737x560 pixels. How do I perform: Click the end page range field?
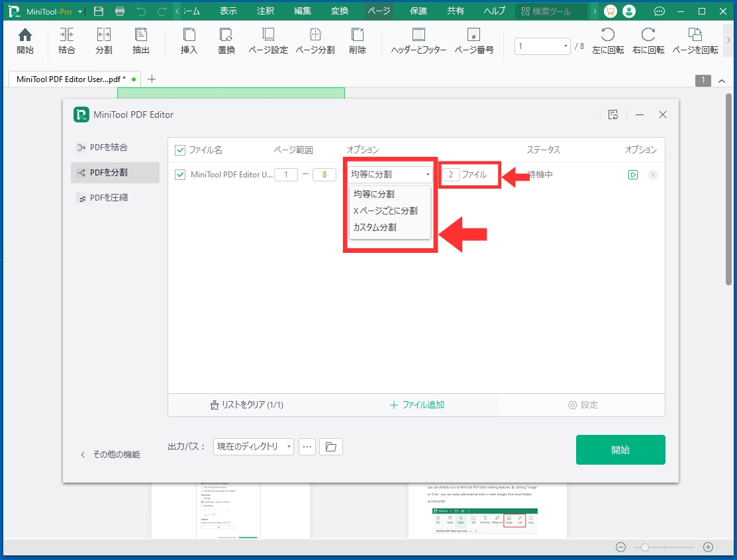coord(324,175)
